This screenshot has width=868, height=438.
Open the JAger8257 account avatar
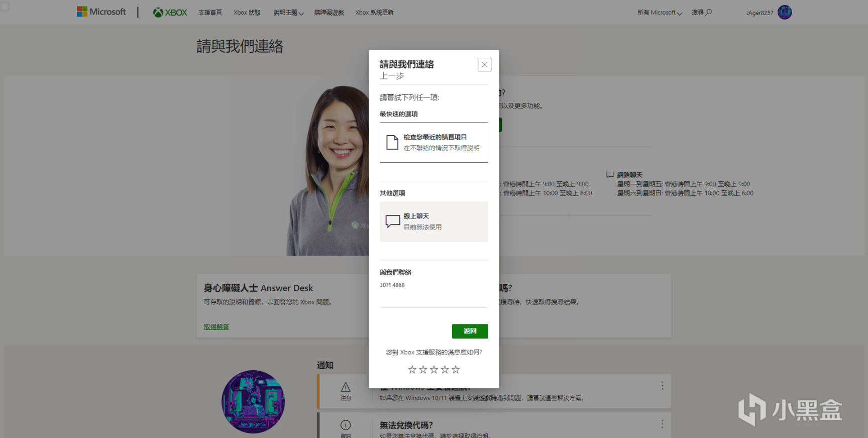coord(785,12)
